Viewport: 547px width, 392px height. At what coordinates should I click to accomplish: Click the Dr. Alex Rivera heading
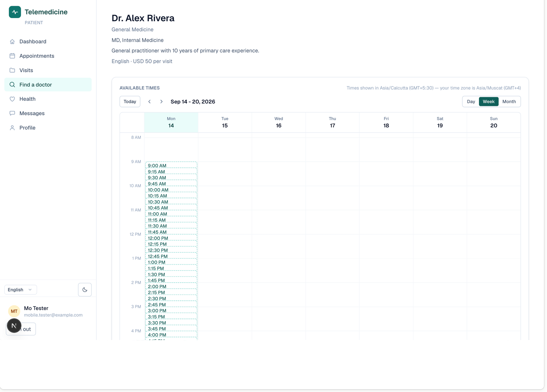click(x=143, y=18)
